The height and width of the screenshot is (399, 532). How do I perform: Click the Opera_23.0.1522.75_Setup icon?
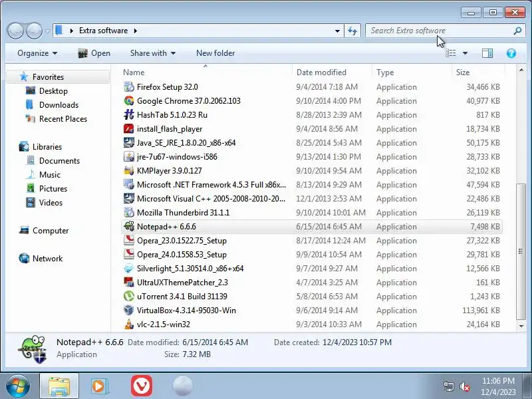coord(129,241)
